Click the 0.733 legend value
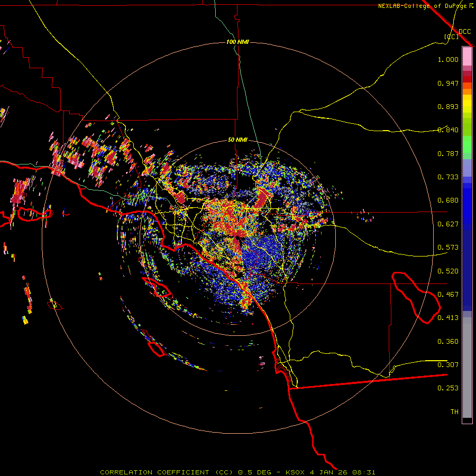 [448, 177]
